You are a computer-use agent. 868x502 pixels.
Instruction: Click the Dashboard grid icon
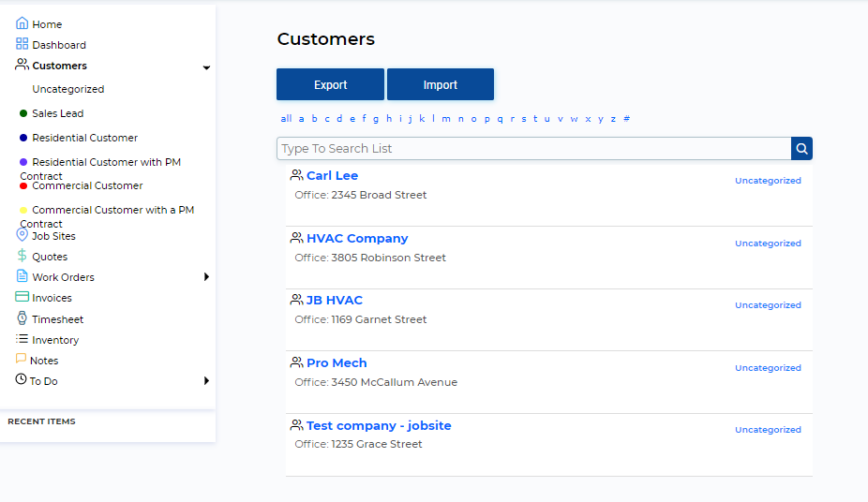[22, 44]
